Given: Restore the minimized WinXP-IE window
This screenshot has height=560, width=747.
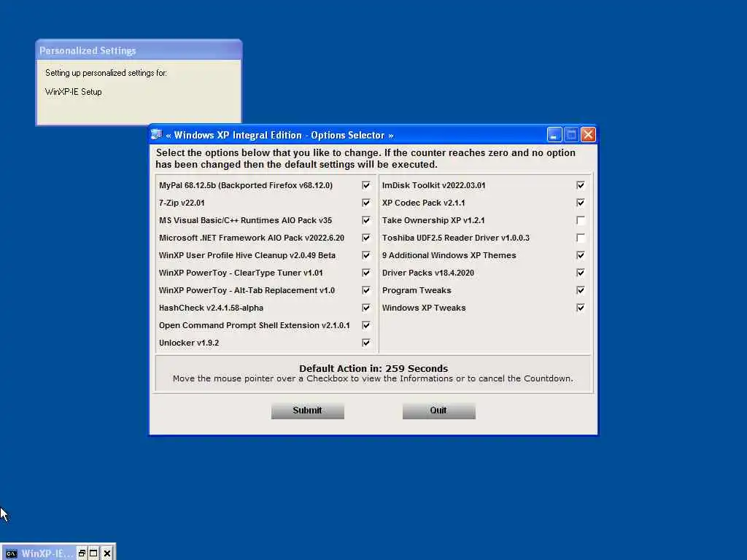Looking at the screenshot, I should [x=82, y=553].
